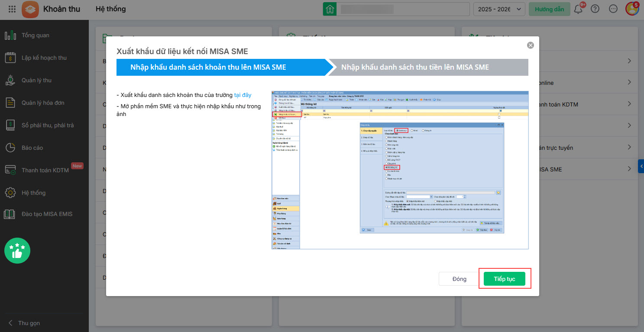Click the school name field beside home icon
The image size is (644, 332).
click(x=404, y=9)
